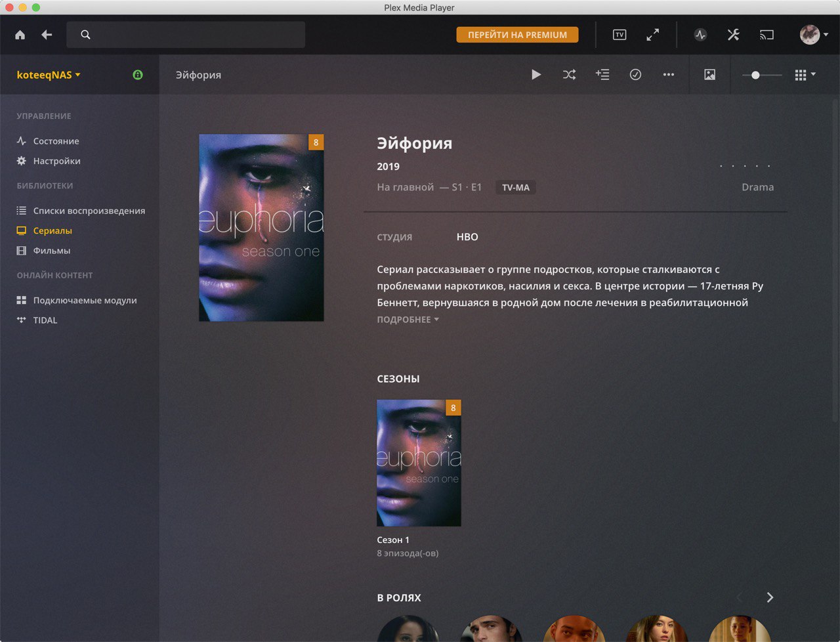Open the grid view mode dropdown
Viewport: 840px width, 642px height.
pos(805,75)
